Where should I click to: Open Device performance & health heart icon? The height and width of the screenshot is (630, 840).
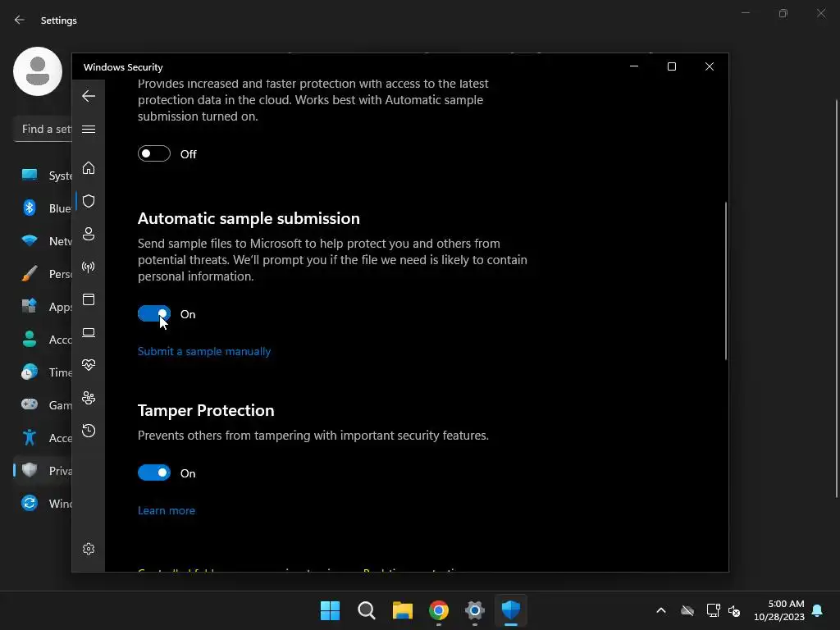click(x=89, y=365)
